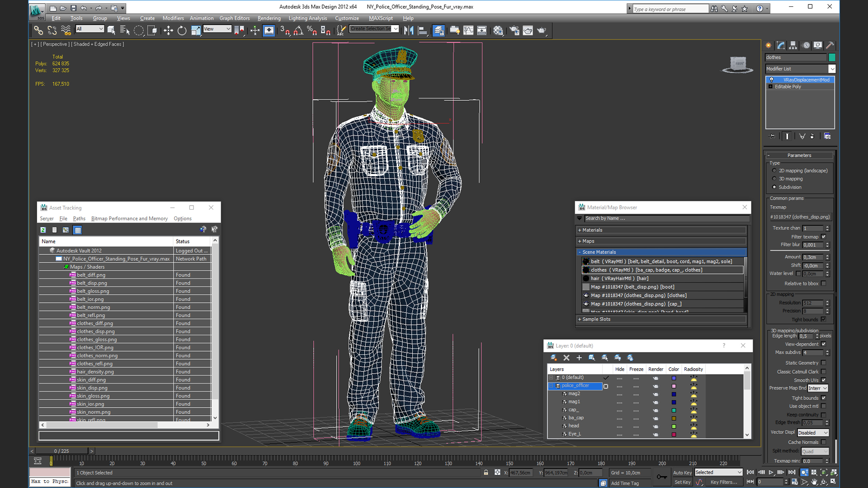Open the Utilities hammer panel tab
Viewport: 868px width, 488px height.
pos(830,45)
